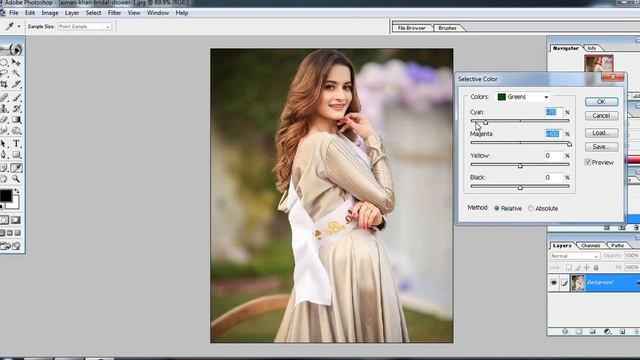Image resolution: width=640 pixels, height=360 pixels.
Task: Click the Yellow slider handle
Action: (x=520, y=165)
